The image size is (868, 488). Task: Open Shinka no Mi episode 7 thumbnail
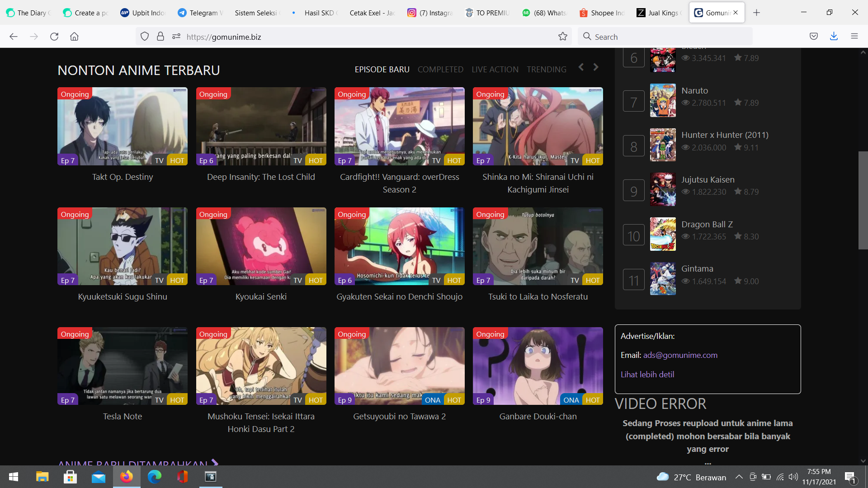(x=538, y=126)
